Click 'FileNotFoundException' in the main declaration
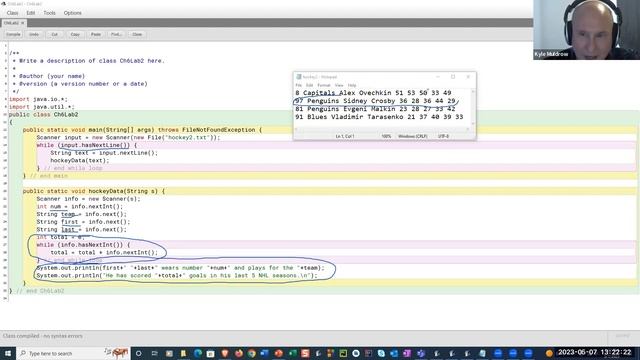640x360 pixels. click(219, 130)
